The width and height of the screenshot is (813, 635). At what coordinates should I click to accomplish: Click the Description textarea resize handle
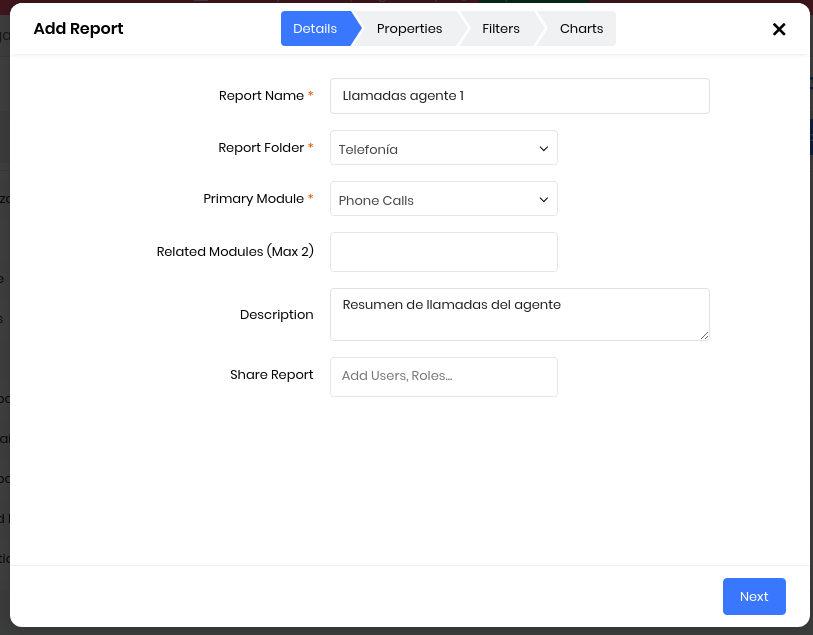pos(704,335)
